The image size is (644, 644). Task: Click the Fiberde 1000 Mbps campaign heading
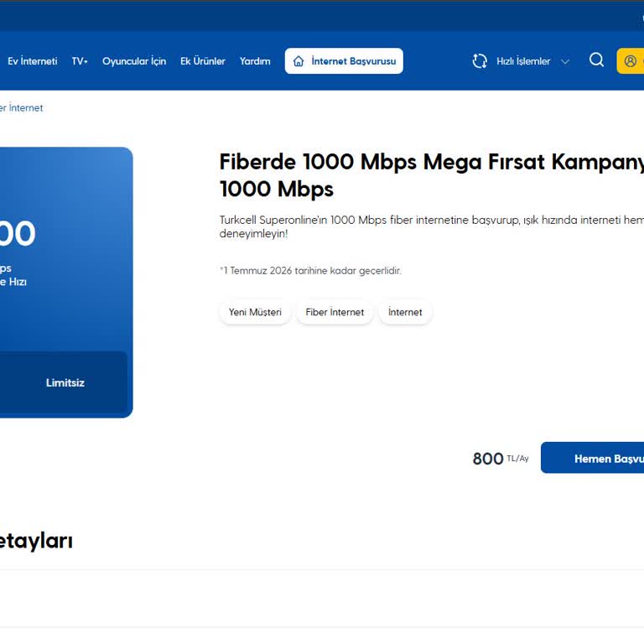click(x=431, y=175)
